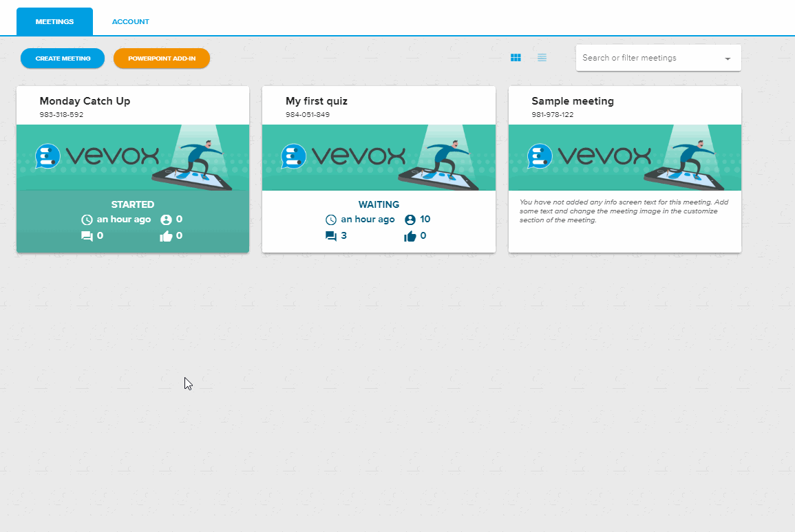Open the Account tab

[x=130, y=22]
